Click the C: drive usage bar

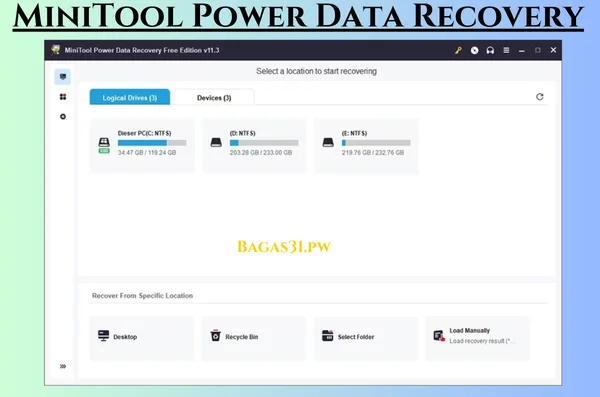[152, 143]
